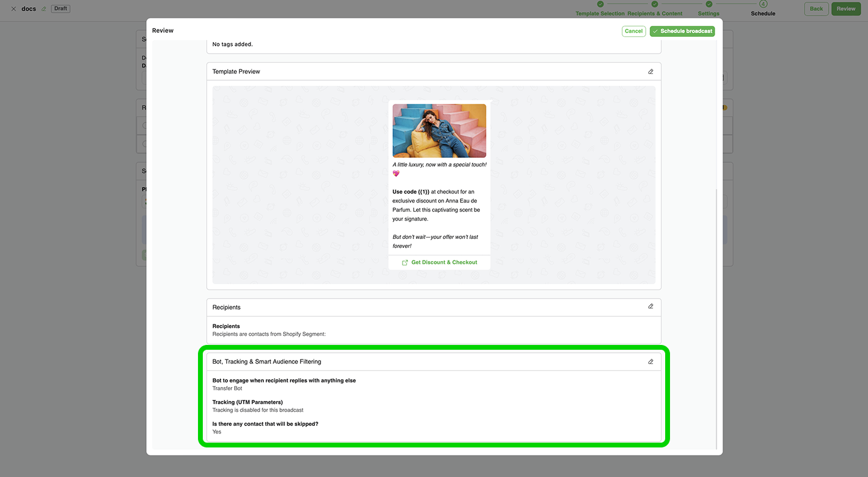Click Schedule broadcast button
This screenshot has height=477, width=868.
(682, 31)
